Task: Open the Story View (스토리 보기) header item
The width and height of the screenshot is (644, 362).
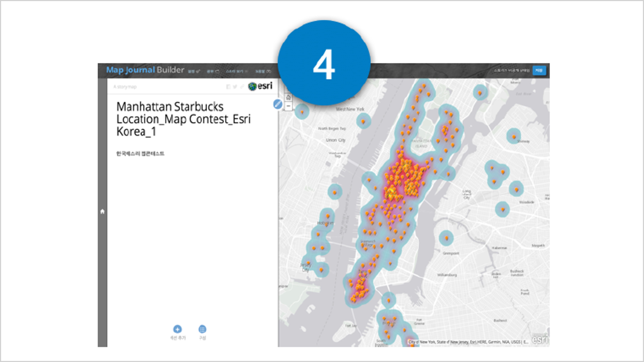Action: pos(237,71)
